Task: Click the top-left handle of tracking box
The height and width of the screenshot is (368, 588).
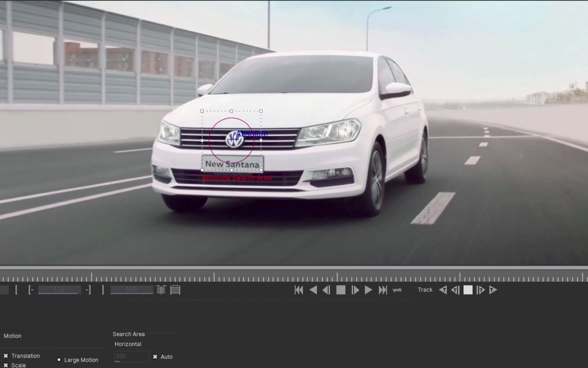Action: [202, 111]
